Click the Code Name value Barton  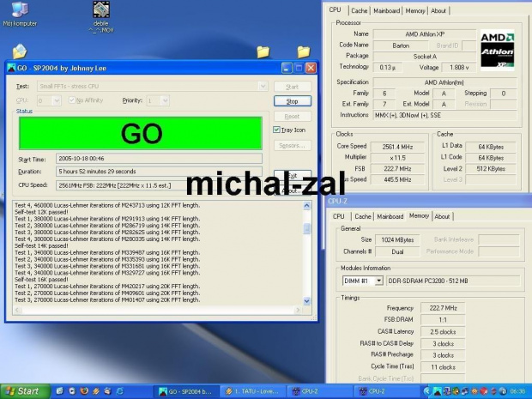(401, 45)
